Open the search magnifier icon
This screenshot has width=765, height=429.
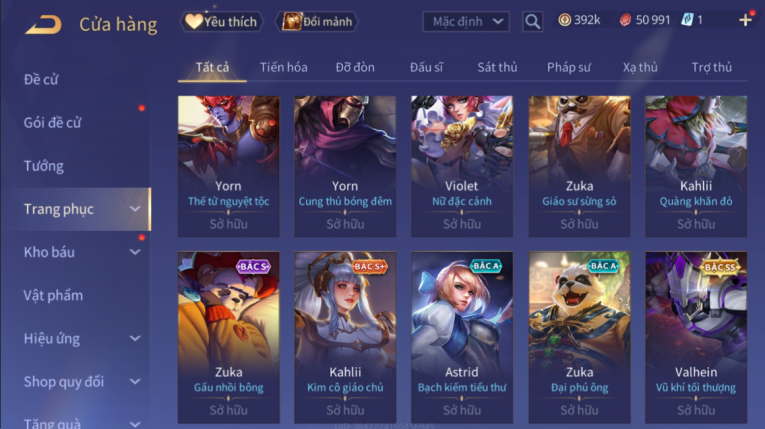pyautogui.click(x=532, y=21)
